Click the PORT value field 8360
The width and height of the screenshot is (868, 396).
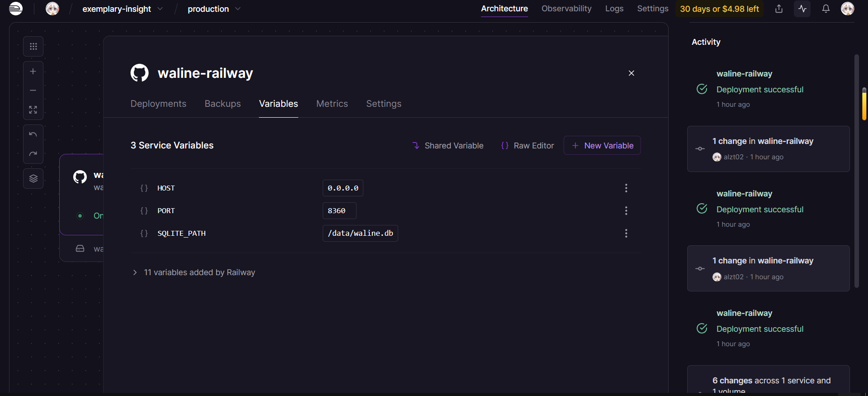click(x=339, y=211)
